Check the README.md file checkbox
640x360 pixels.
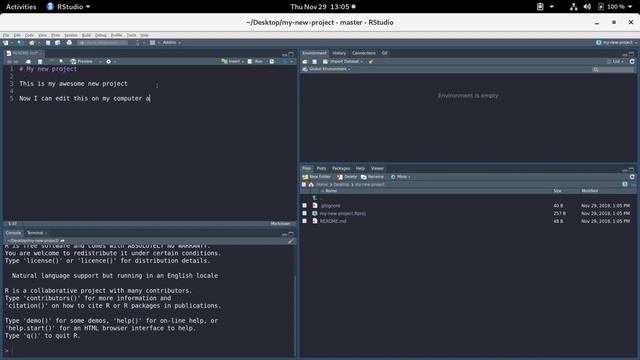[304, 221]
